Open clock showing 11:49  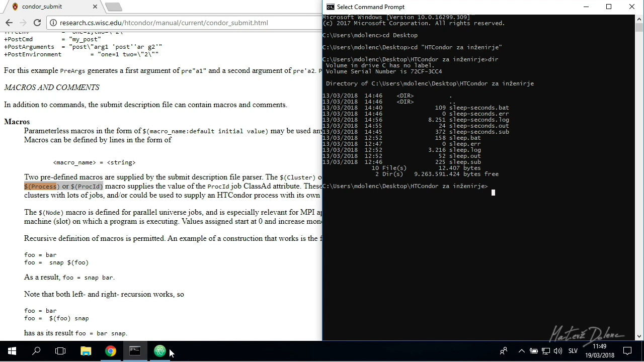pyautogui.click(x=599, y=351)
